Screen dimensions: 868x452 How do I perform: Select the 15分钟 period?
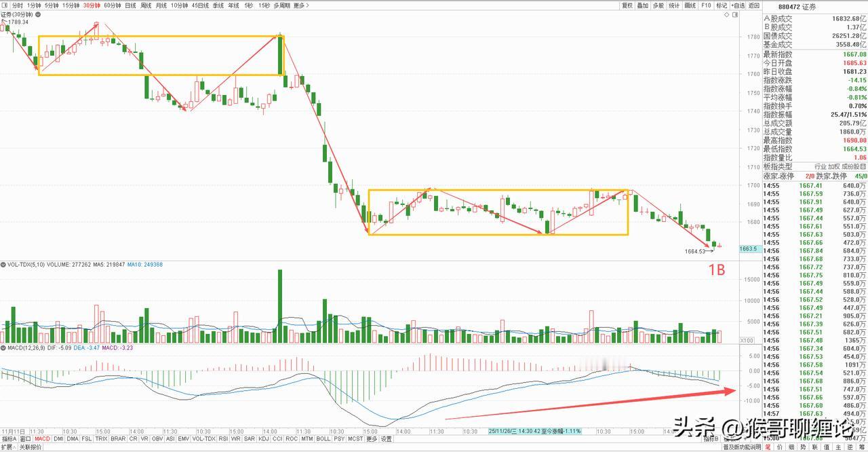71,5
